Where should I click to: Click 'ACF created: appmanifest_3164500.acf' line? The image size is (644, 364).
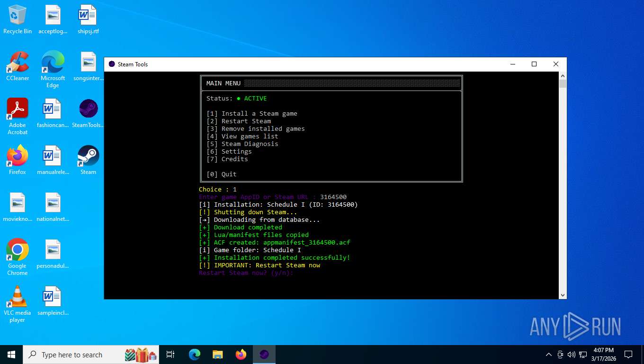click(275, 242)
